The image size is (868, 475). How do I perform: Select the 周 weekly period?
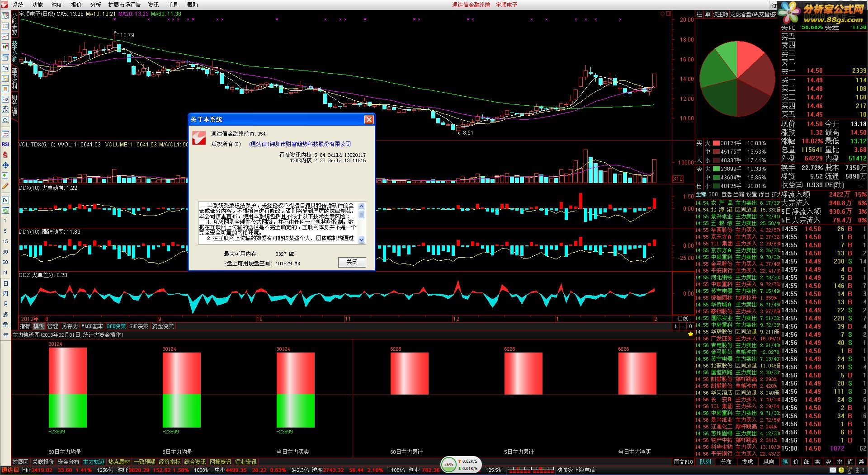[x=5, y=294]
